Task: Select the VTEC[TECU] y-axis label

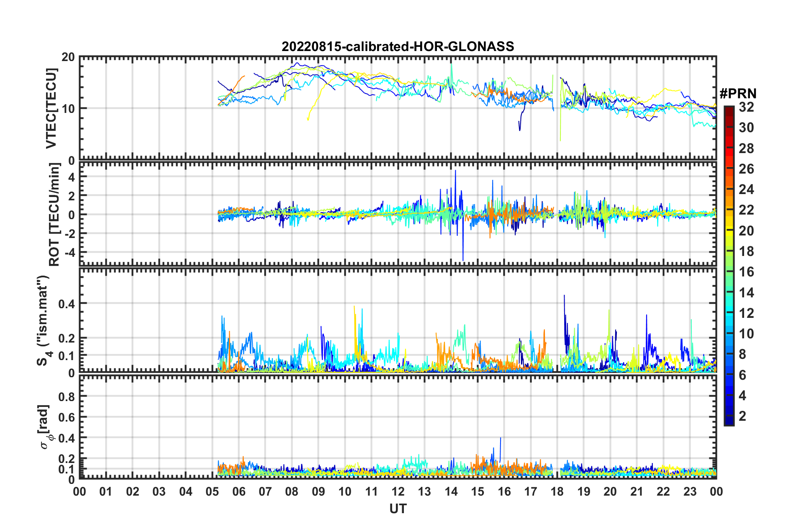Action: pos(51,108)
